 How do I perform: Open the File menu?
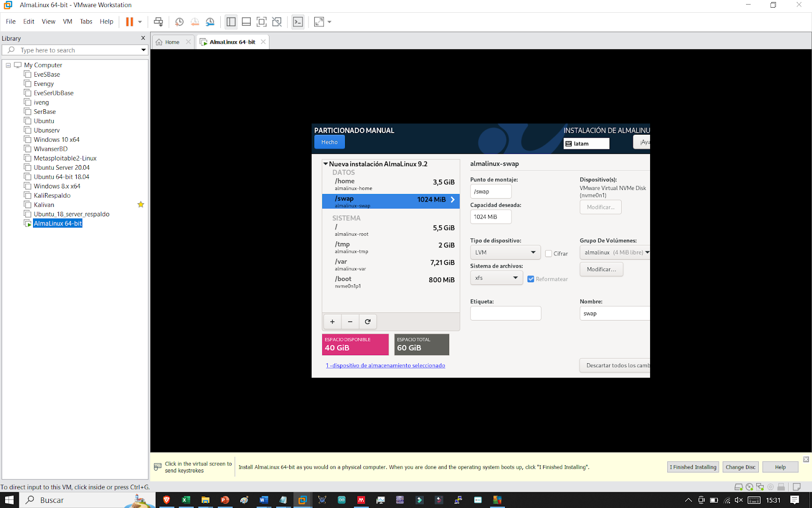tap(11, 21)
